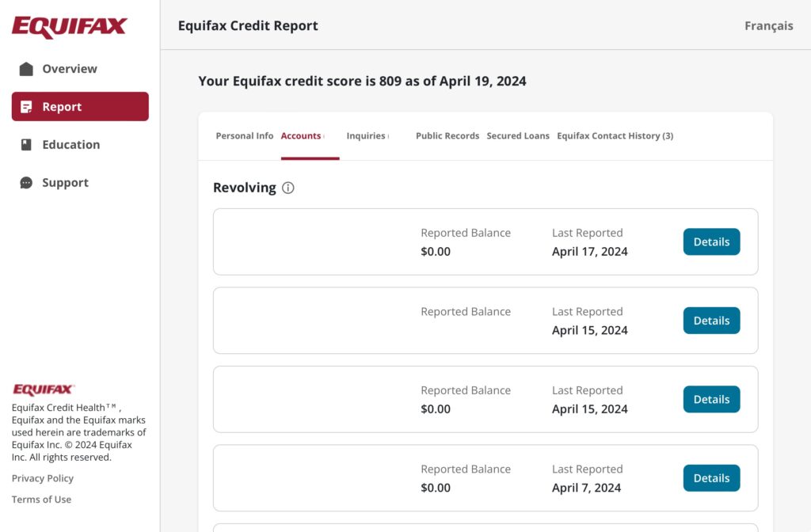This screenshot has width=811, height=532.
Task: Open the Inquiries tab
Action: 366,136
